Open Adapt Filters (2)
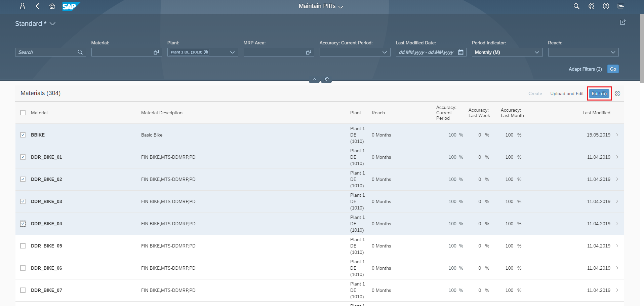Viewport: 644px width, 306px height. [x=585, y=69]
